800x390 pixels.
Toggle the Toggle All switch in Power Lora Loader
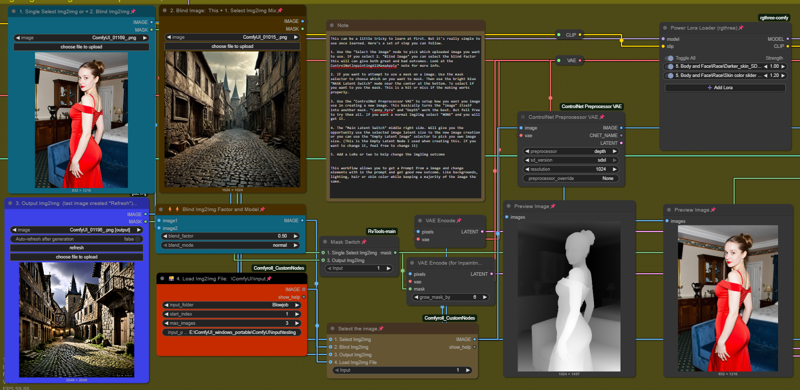(x=670, y=58)
